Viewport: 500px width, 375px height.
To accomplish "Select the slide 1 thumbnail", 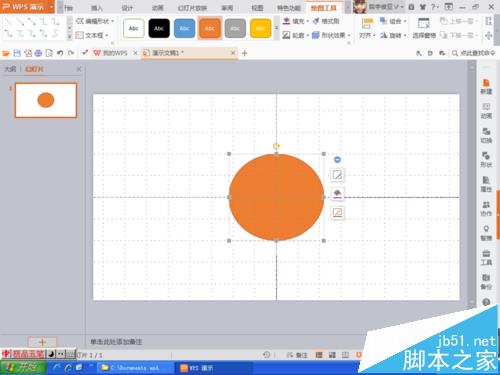I will pos(46,100).
